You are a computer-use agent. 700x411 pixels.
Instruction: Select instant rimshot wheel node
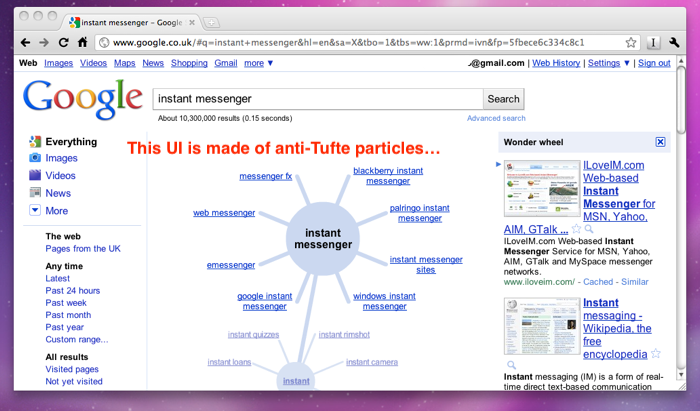coord(344,335)
